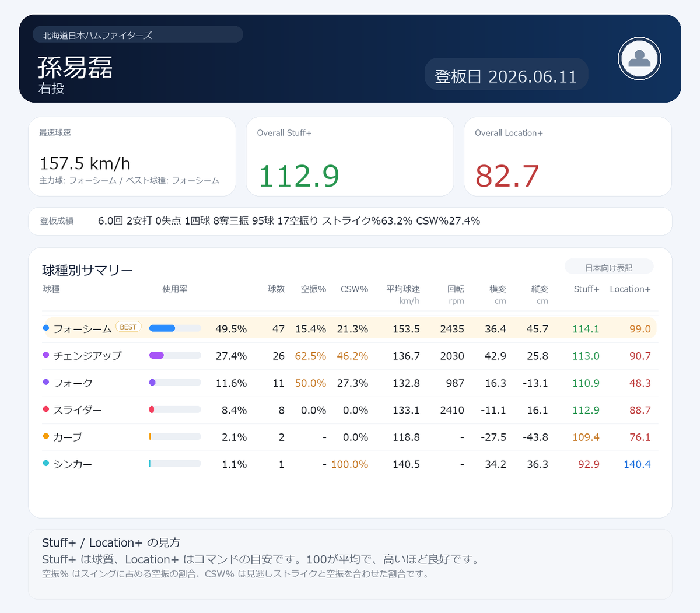Click the 157.5 km/h top velocity value
The height and width of the screenshot is (613, 700).
[85, 163]
